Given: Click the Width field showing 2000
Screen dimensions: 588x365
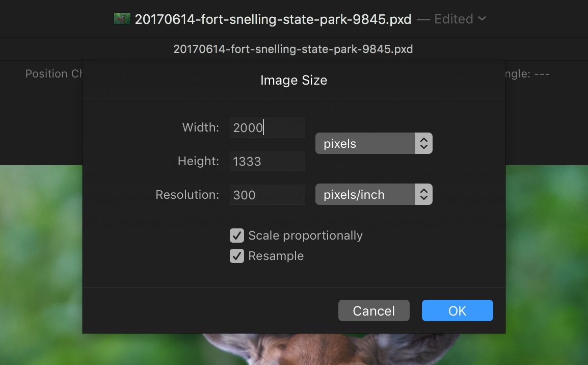Looking at the screenshot, I should tap(267, 127).
